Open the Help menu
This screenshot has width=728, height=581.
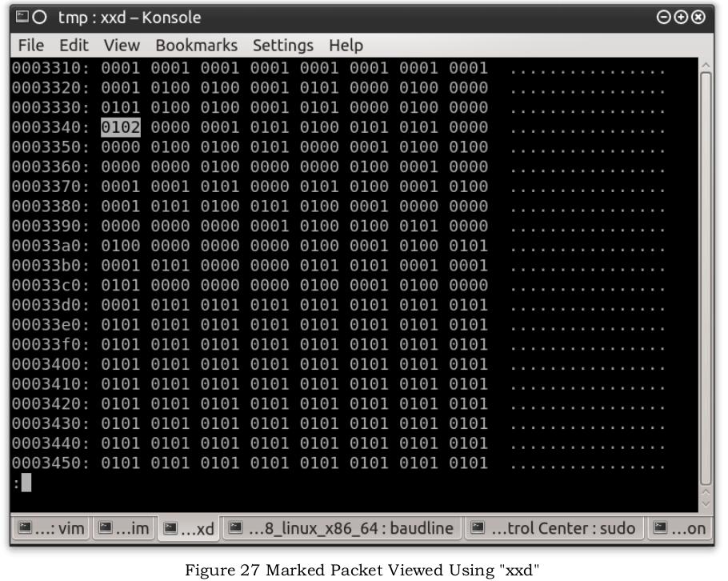[346, 46]
